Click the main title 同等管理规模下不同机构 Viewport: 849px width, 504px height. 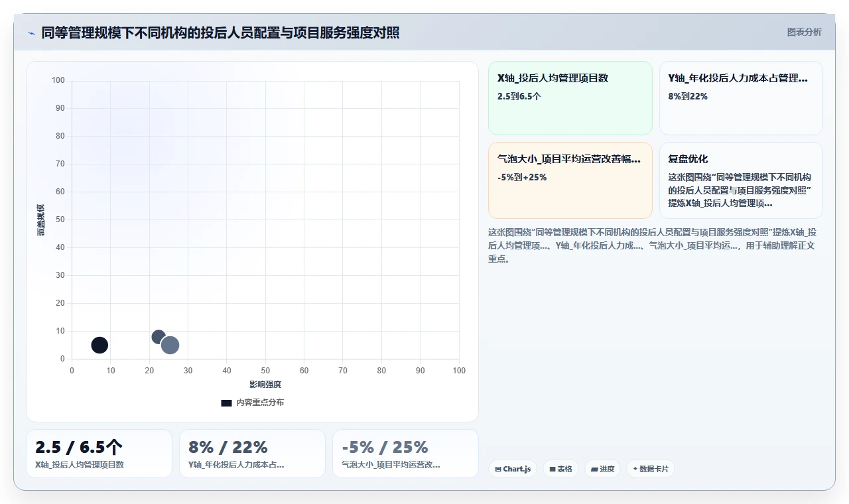tap(221, 32)
